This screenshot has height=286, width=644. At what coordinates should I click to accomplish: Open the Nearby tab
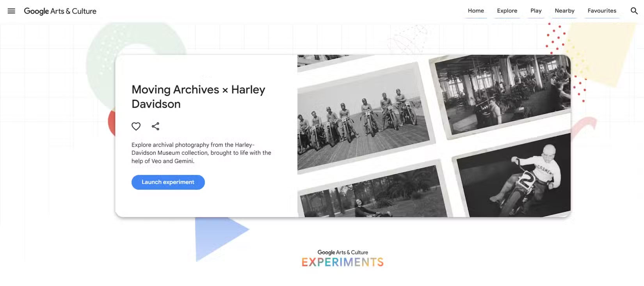564,11
